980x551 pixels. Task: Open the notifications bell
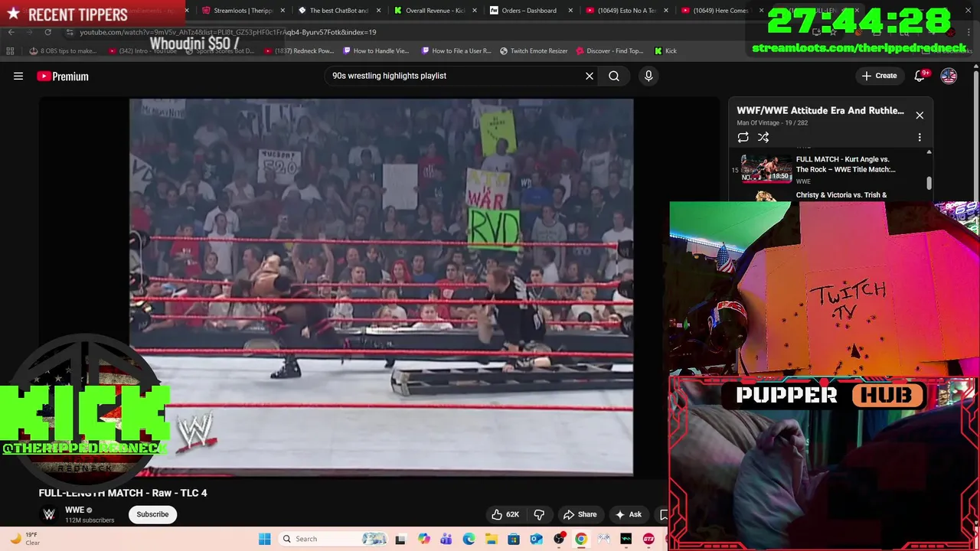pyautogui.click(x=920, y=76)
